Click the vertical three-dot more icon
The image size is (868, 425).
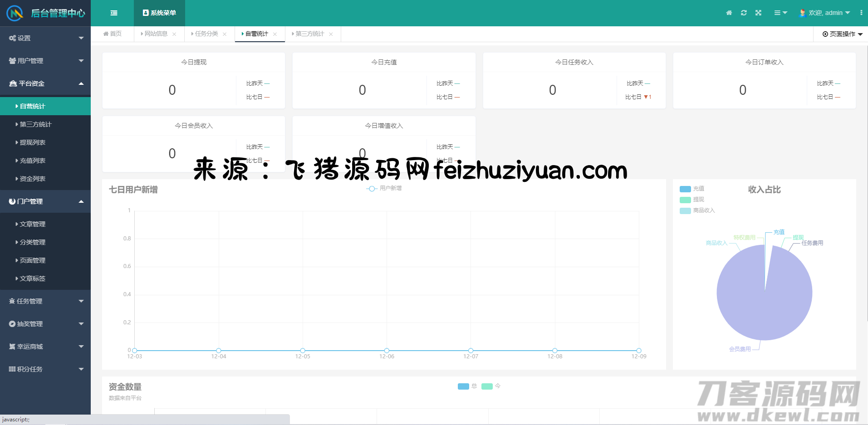point(861,13)
